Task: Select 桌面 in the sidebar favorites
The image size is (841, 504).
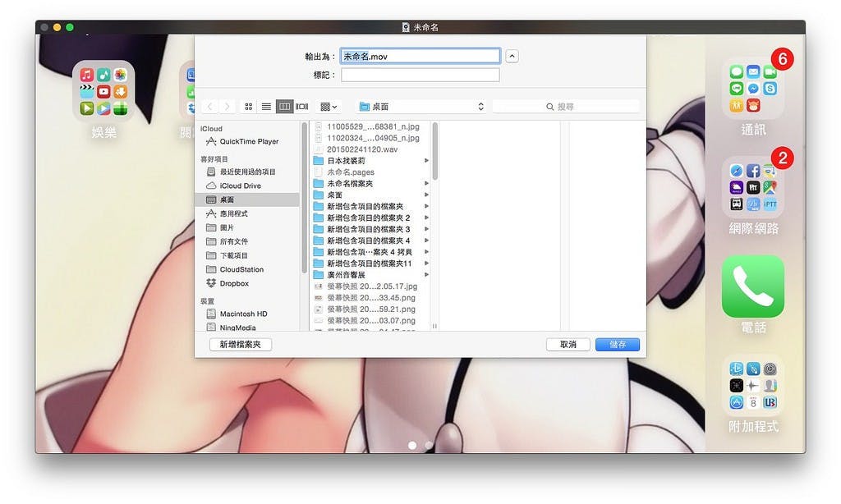Action: [247, 199]
